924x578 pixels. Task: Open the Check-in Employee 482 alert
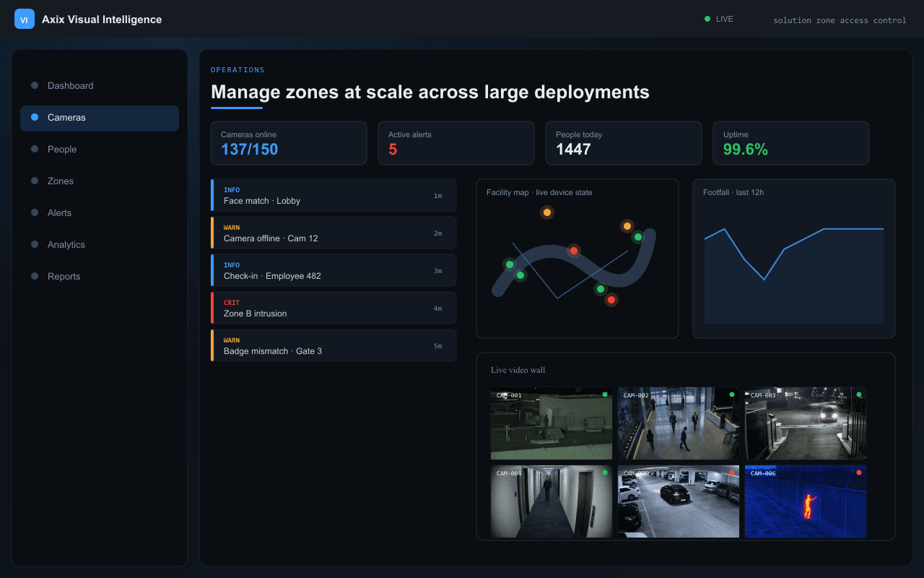[x=334, y=270]
